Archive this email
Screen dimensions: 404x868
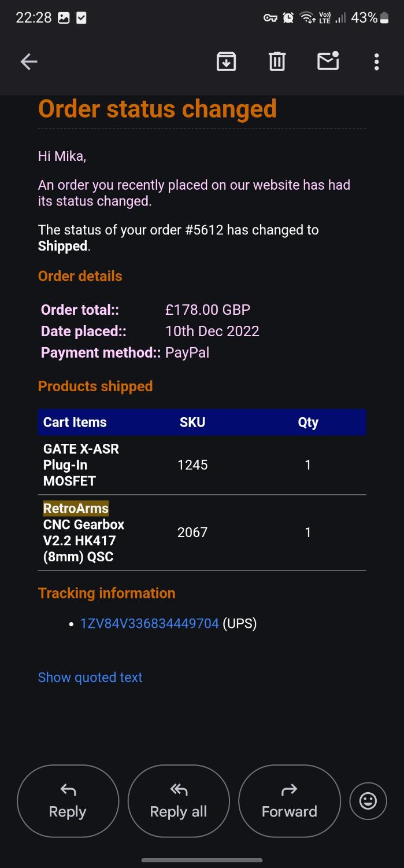pos(226,61)
